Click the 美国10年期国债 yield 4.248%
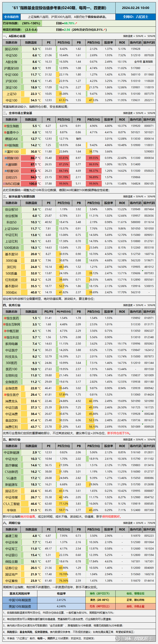158x644 pixels. [x=61, y=606]
